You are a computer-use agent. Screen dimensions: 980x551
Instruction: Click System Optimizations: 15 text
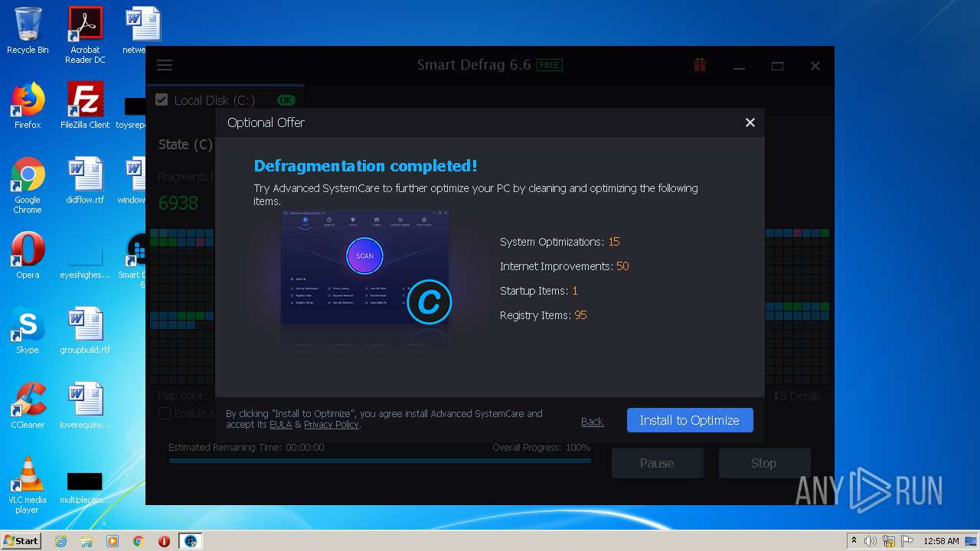pyautogui.click(x=560, y=242)
